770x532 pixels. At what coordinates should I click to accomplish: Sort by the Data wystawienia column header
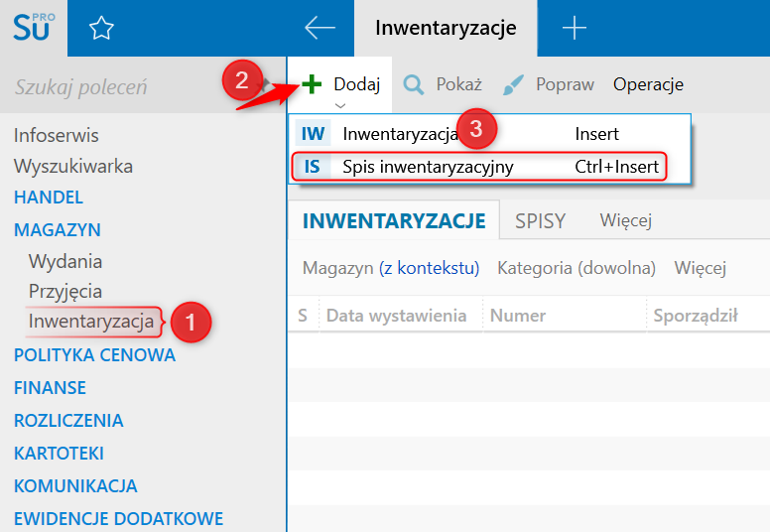[x=396, y=316]
